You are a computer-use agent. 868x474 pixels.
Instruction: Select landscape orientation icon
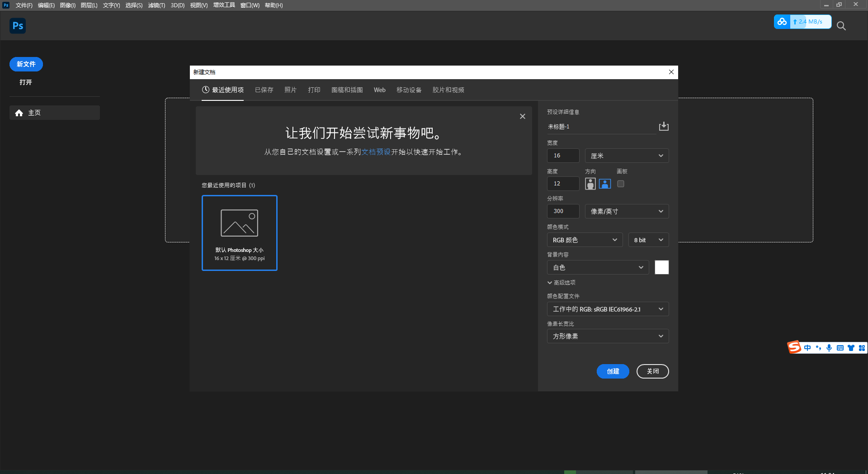click(x=605, y=184)
